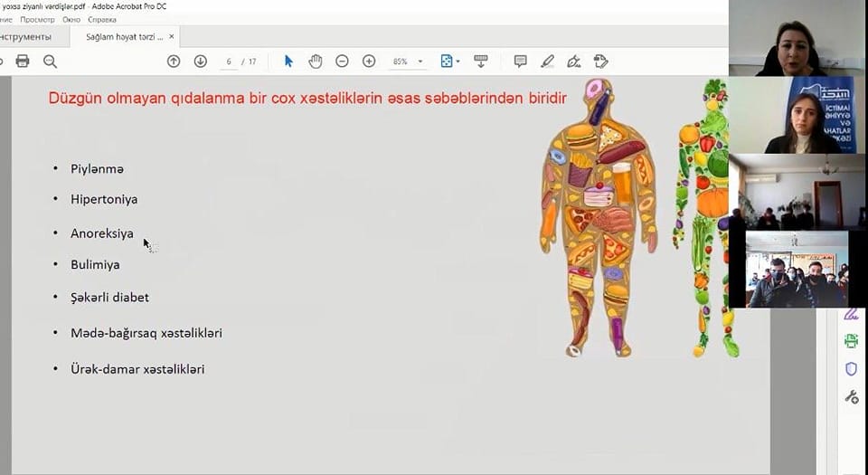This screenshot has width=868, height=475.
Task: Click 'Mədə-bağırsaq xəstəlikləri' bullet text
Action: 146,333
